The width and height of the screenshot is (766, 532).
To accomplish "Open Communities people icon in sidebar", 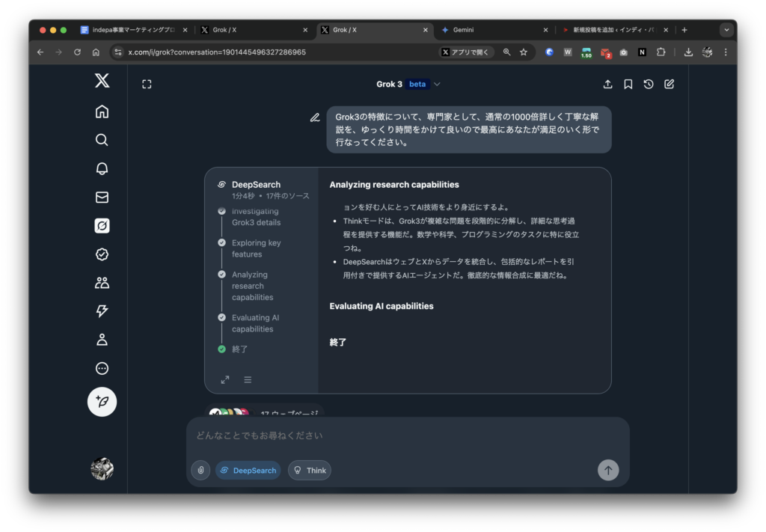I will pos(102,283).
